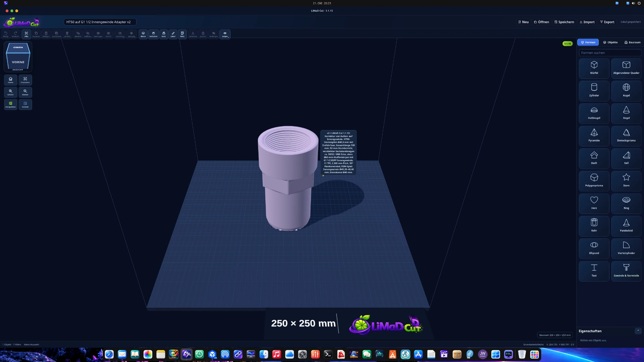Add a Kugel shape
Viewport: 644px width, 362px height.
point(626,91)
